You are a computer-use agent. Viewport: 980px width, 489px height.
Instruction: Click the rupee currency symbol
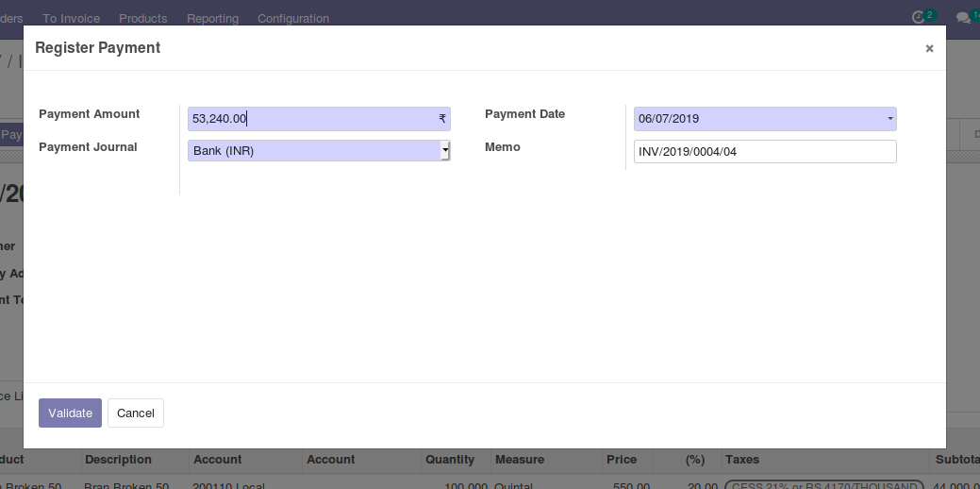(441, 119)
